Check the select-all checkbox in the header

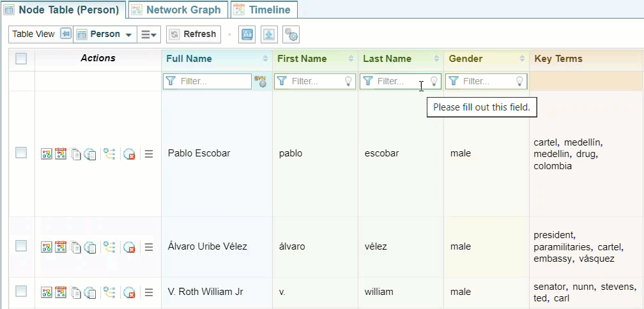coord(21,59)
